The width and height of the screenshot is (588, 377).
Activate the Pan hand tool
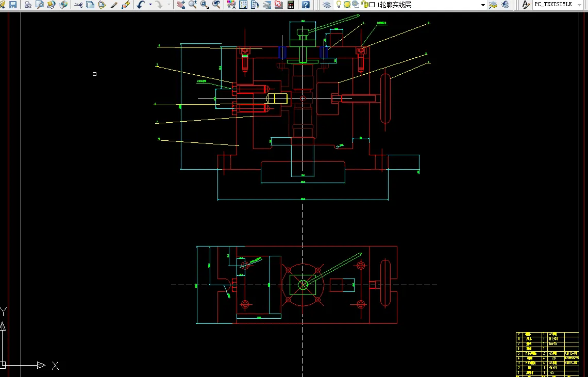coord(181,5)
